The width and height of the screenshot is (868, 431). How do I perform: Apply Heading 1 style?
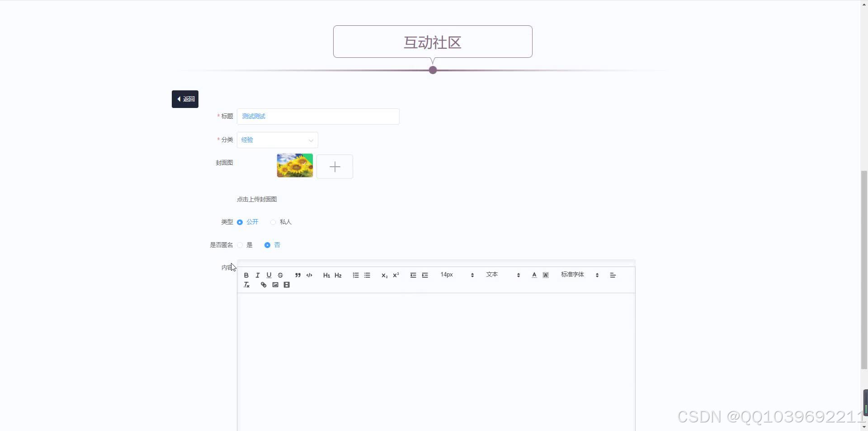326,275
